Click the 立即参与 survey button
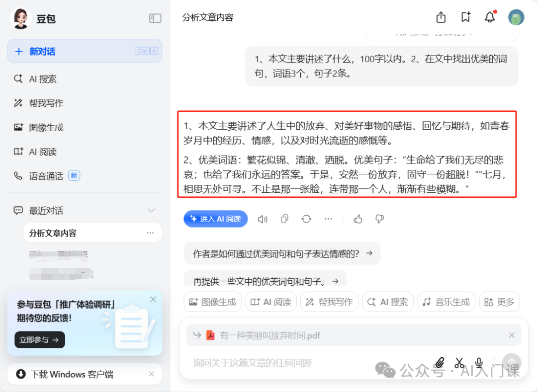The width and height of the screenshot is (537, 392). click(x=40, y=340)
